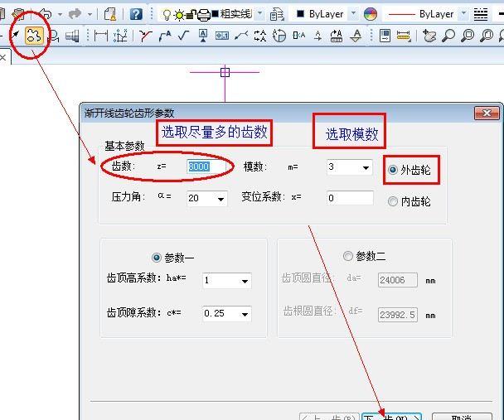Open the ByLayer color dropdown
This screenshot has height=420, width=504.
(x=353, y=13)
